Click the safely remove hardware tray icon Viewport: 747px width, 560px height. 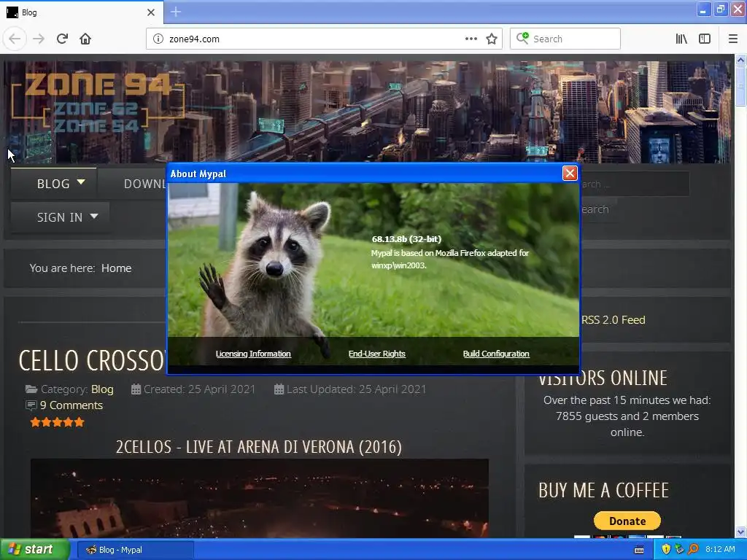679,550
